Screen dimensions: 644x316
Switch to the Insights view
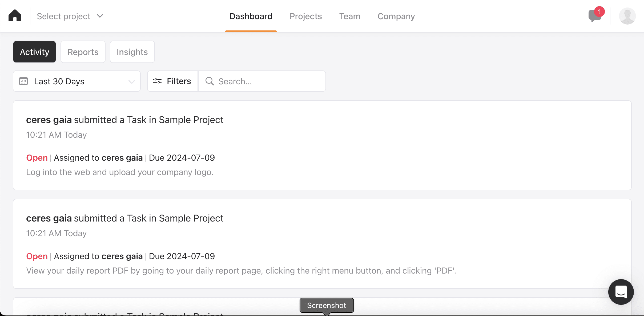132,52
